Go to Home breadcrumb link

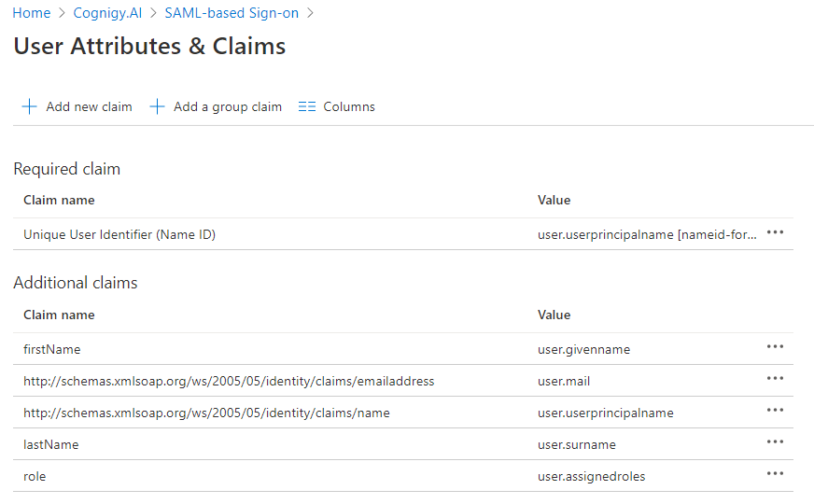tap(32, 13)
